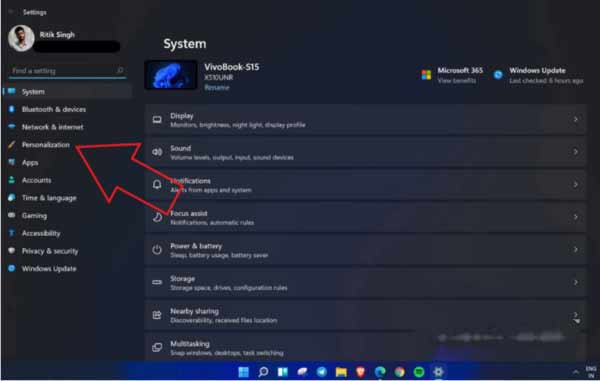Open Bluetooth & devices settings
Screen dimensions: 600x381
click(x=54, y=109)
